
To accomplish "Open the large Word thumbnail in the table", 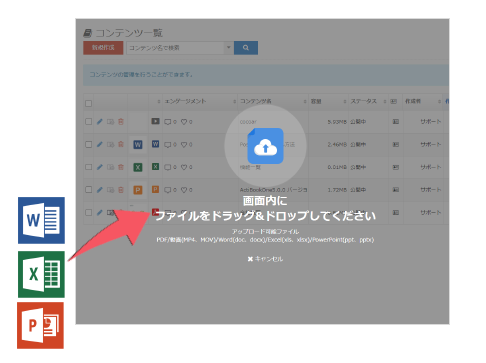I will 138,145.
